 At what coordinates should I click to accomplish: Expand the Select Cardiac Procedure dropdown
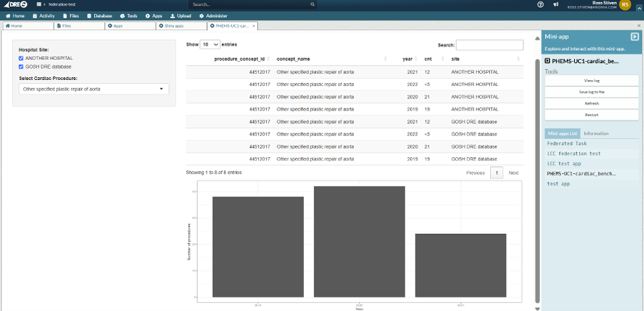(94, 89)
